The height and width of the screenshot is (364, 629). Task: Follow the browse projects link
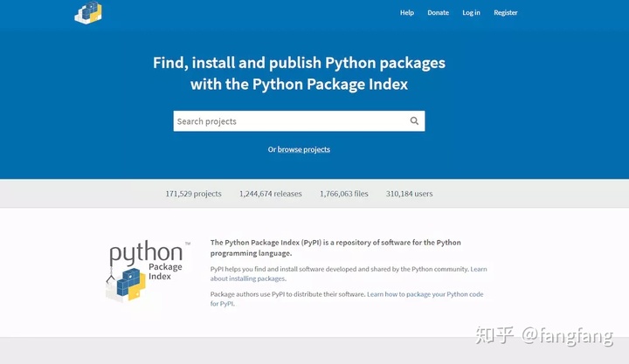pyautogui.click(x=304, y=149)
